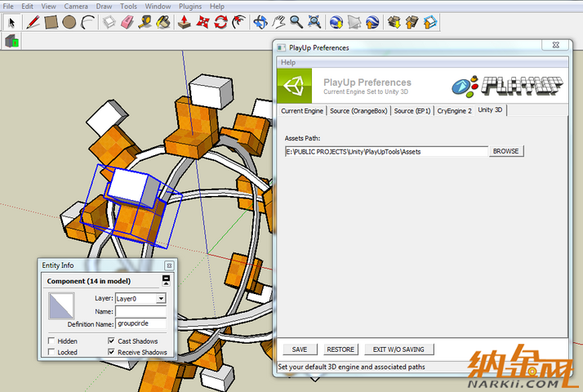Click the SAVE button
Image resolution: width=583 pixels, height=392 pixels.
click(300, 350)
